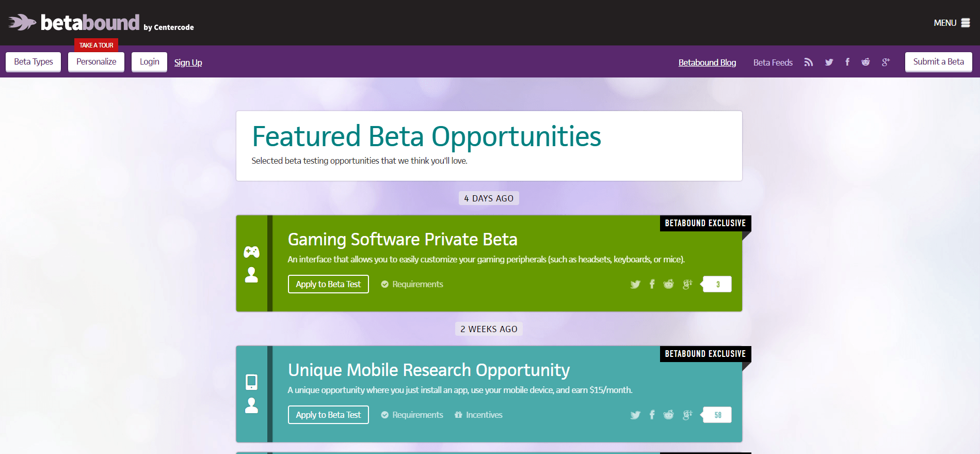Click the Facebook icon in navbar
The height and width of the screenshot is (454, 980).
[x=847, y=62]
